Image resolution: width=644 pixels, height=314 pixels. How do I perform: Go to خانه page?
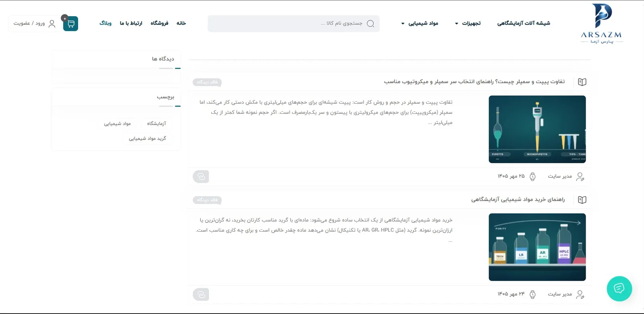pos(181,23)
